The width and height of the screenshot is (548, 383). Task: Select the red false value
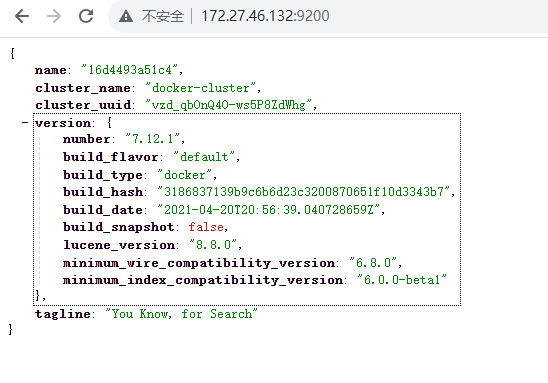tap(206, 227)
